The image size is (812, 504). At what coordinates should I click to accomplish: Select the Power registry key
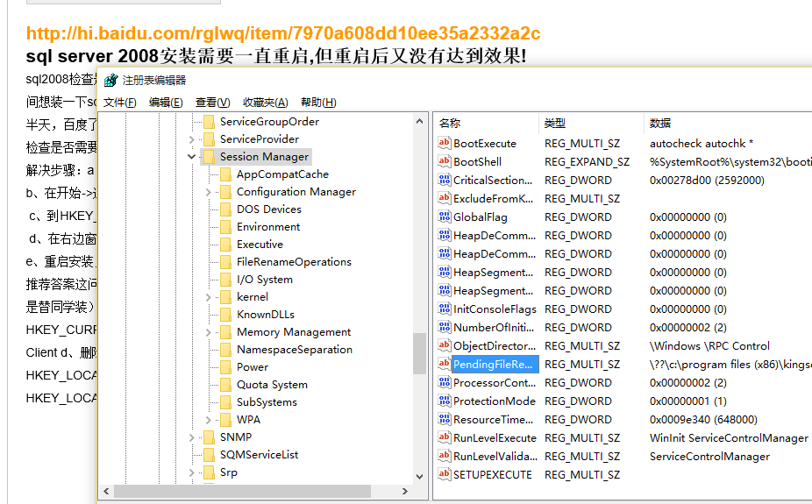pyautogui.click(x=253, y=367)
